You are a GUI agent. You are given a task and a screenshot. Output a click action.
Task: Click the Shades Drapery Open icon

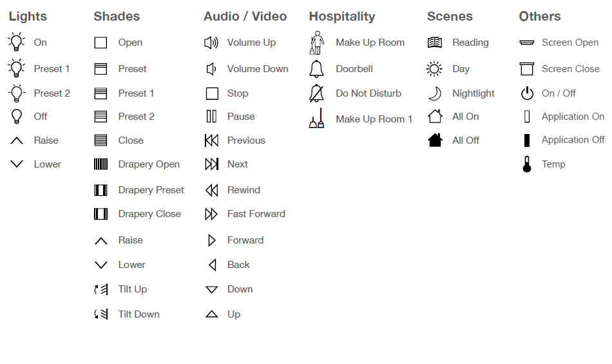point(101,164)
